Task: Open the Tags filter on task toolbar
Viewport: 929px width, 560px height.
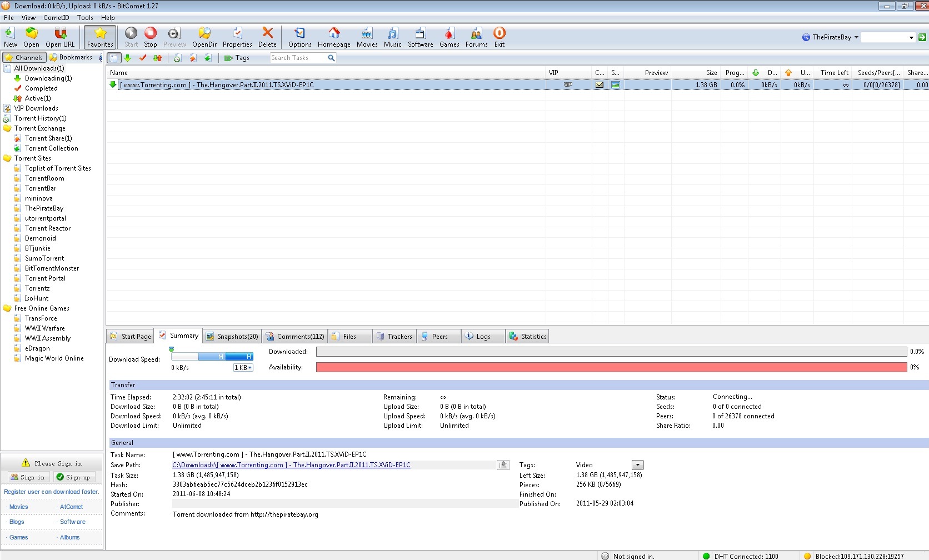Action: tap(237, 58)
